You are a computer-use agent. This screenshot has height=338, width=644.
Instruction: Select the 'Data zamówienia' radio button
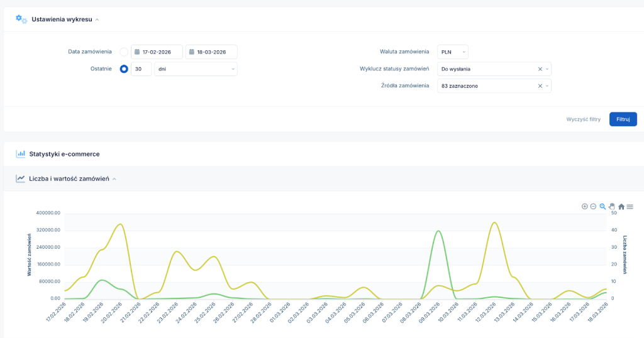[x=124, y=52]
